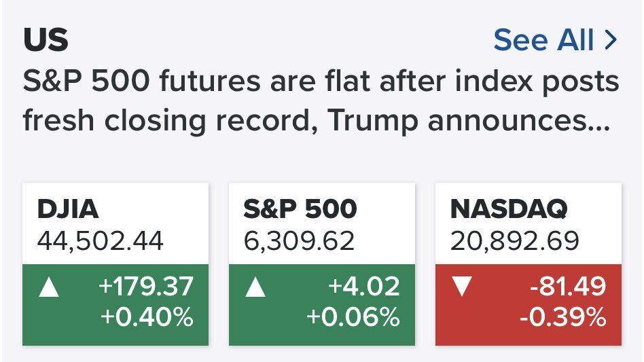644x362 pixels.
Task: Click the DJIA +179.37 point change
Action: coord(146,288)
